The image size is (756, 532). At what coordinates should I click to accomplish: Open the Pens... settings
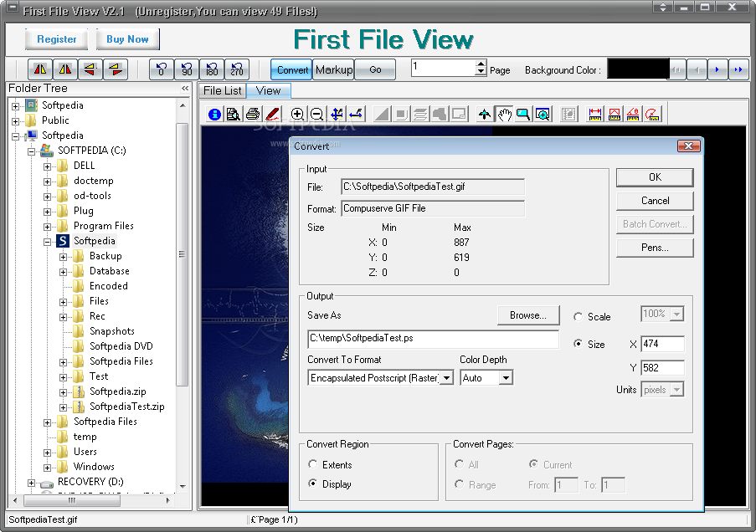[x=655, y=248]
